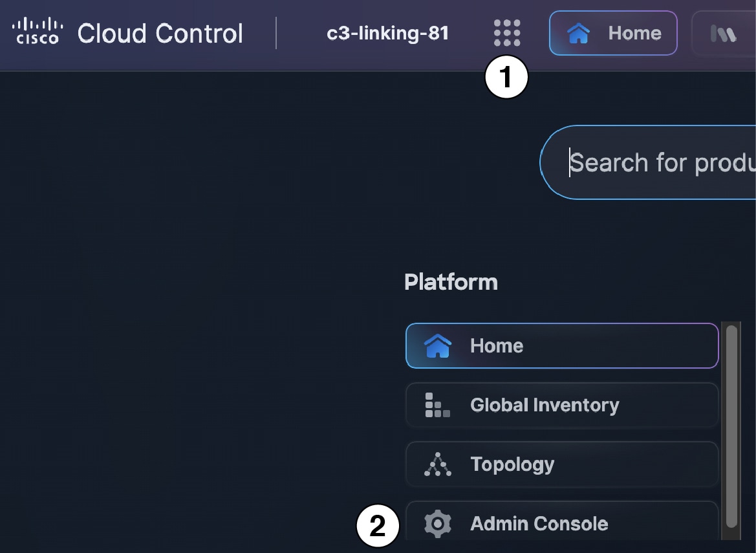The height and width of the screenshot is (553, 756).
Task: Open the nine-dot app launcher grid
Action: click(507, 33)
